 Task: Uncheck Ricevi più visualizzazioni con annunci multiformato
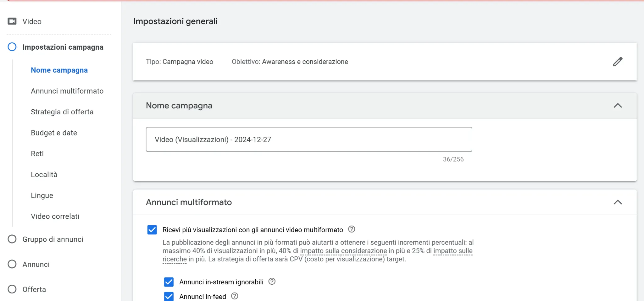(152, 230)
